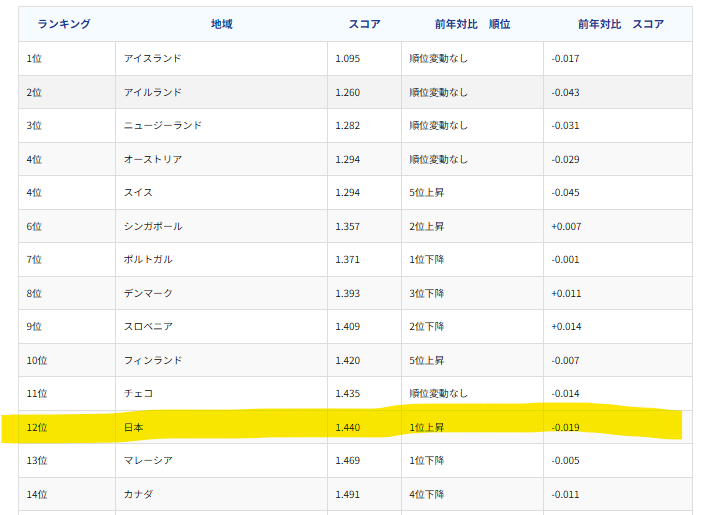Select the ポルトガル region cell
This screenshot has height=515, width=708.
(x=148, y=260)
